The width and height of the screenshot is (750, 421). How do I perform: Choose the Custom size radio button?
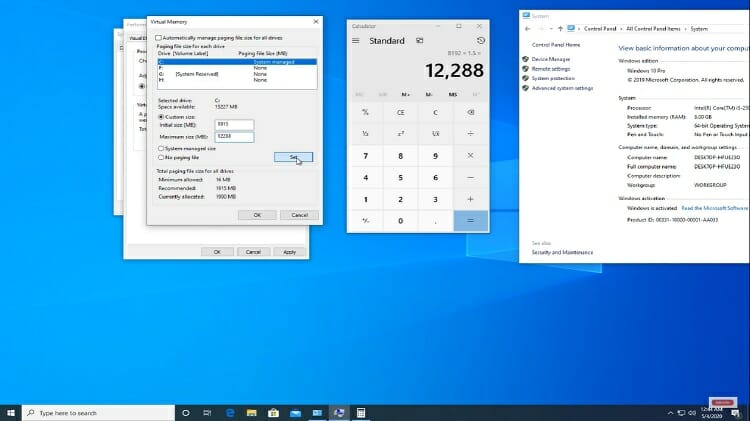pos(162,116)
